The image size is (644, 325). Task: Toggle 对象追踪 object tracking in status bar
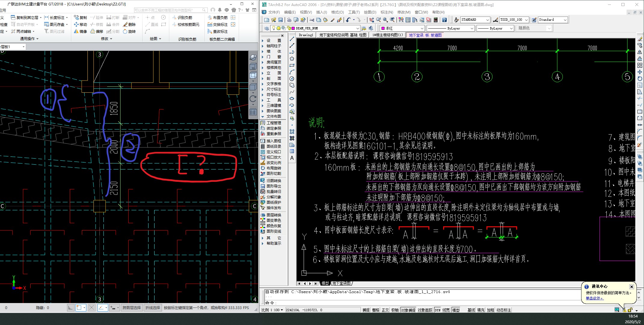(425, 310)
